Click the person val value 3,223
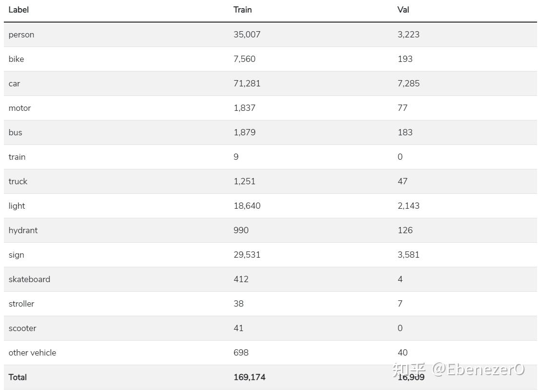The width and height of the screenshot is (539, 392). click(408, 35)
